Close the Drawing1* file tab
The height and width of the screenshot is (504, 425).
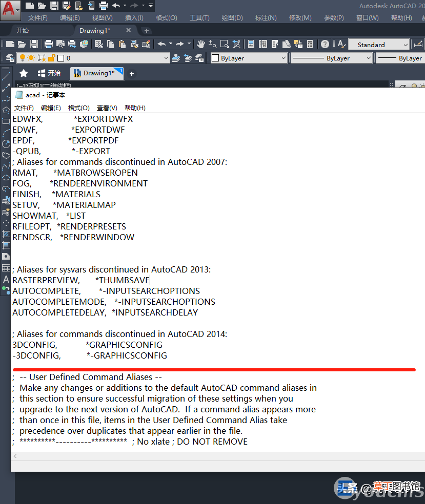coord(128,30)
